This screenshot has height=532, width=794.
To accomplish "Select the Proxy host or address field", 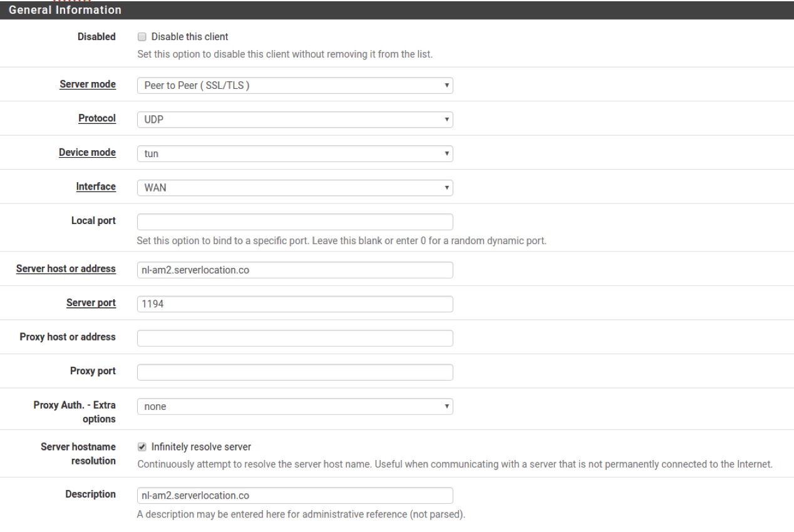I will (x=294, y=338).
